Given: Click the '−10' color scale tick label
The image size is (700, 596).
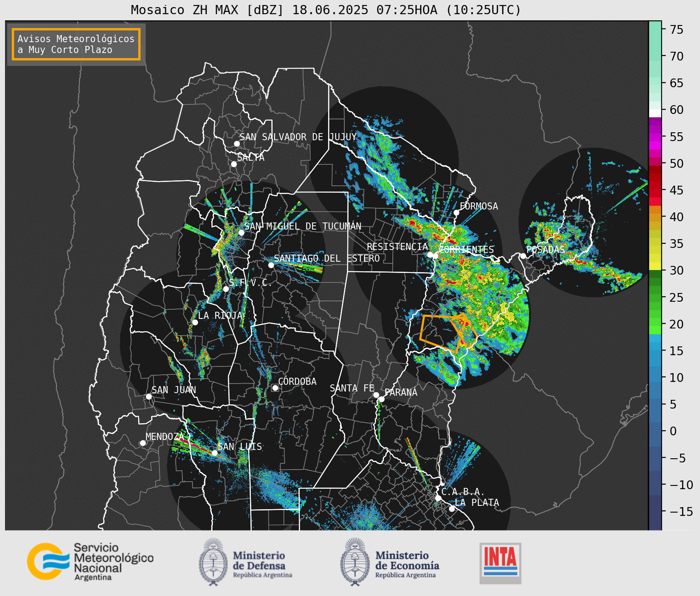Looking at the screenshot, I should click(x=681, y=485).
